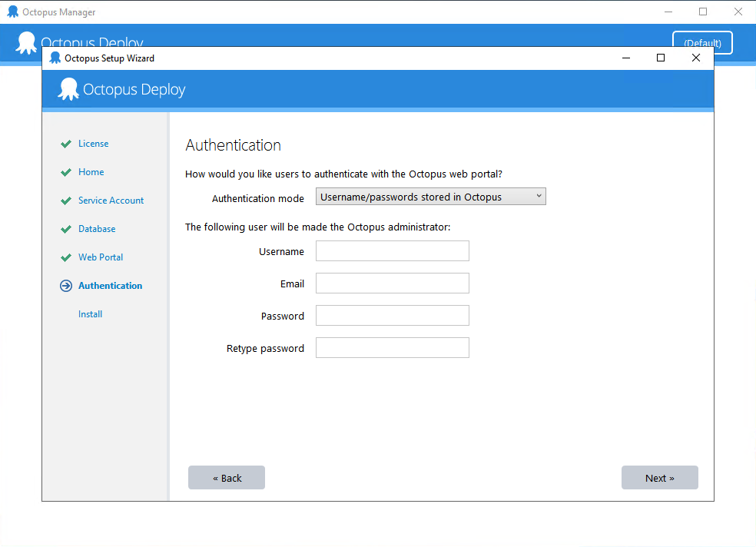Go back to the previous step
This screenshot has height=547, width=756.
tap(227, 478)
